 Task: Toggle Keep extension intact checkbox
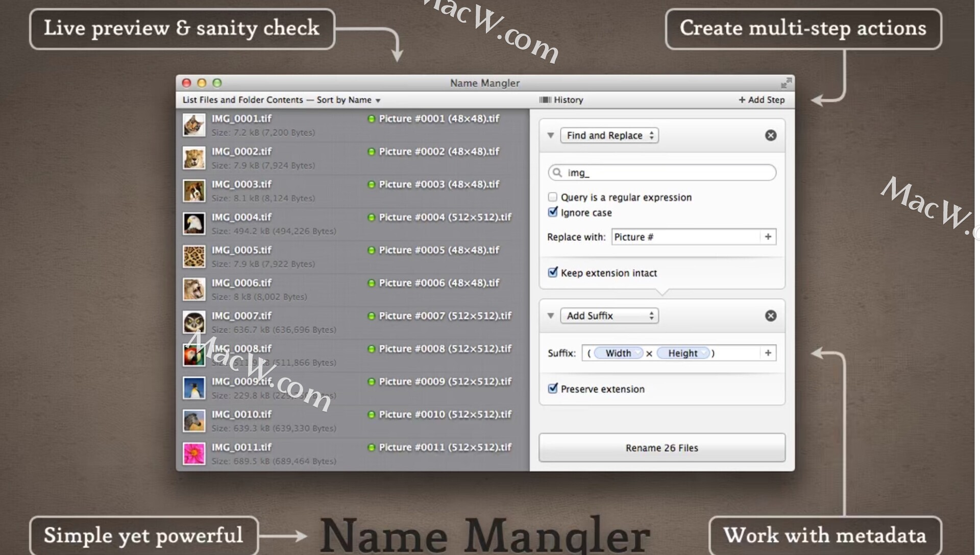[x=552, y=272]
